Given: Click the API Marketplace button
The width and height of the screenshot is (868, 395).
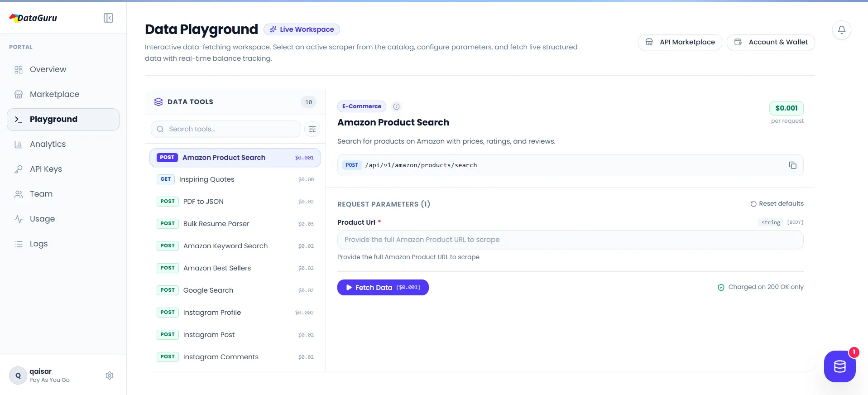Looking at the screenshot, I should (680, 42).
